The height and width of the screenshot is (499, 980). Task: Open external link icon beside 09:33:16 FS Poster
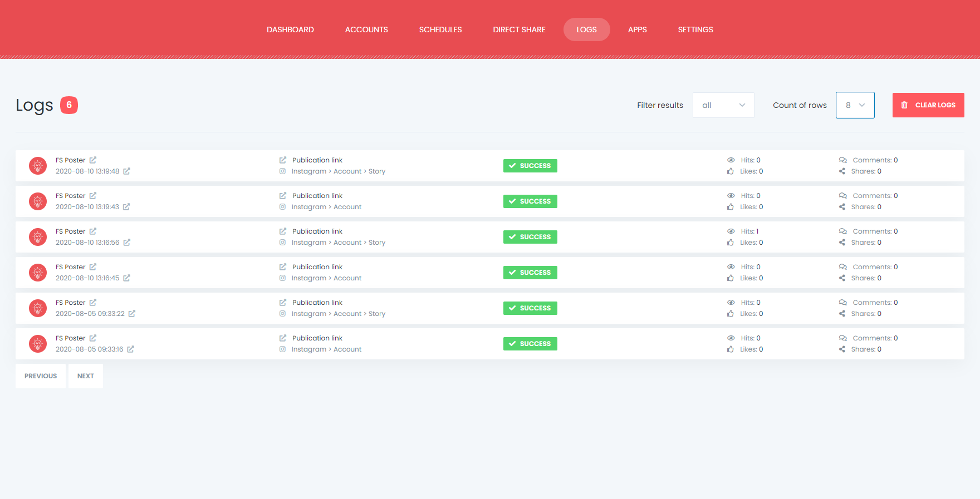tap(93, 338)
